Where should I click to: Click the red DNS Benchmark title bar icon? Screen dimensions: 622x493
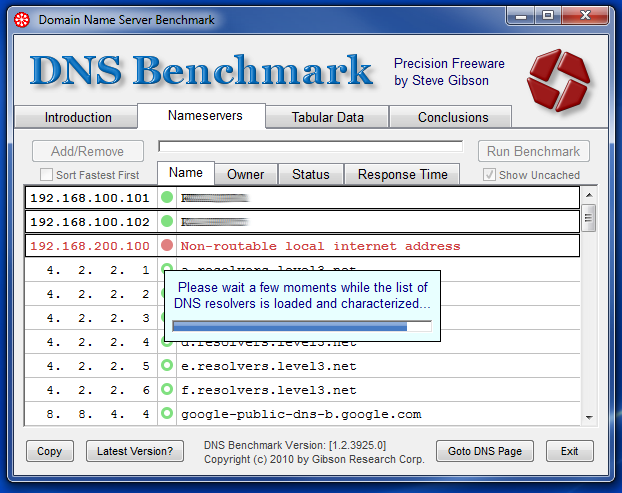[x=22, y=19]
